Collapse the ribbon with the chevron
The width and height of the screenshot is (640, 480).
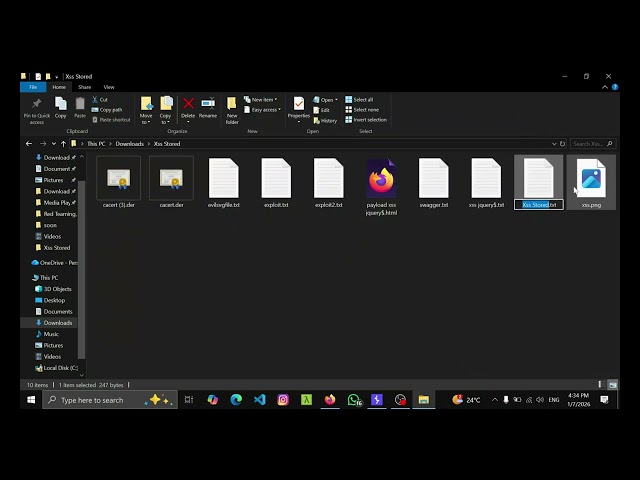point(605,87)
